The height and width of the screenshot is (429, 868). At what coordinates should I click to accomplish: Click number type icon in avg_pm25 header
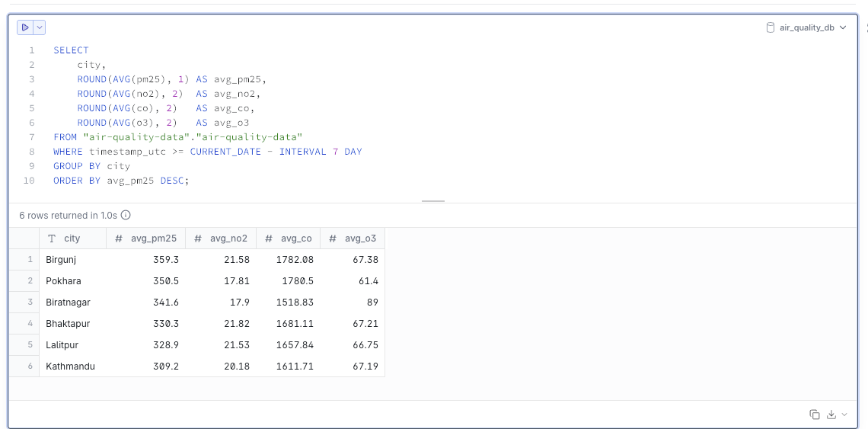(x=119, y=239)
